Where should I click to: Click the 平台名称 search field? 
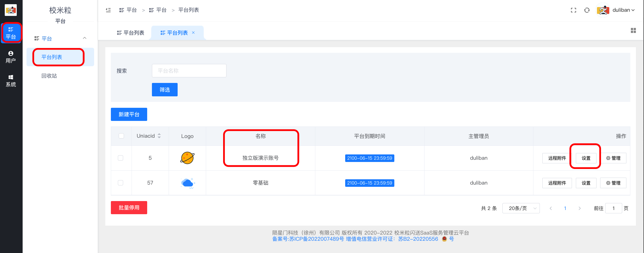(189, 71)
